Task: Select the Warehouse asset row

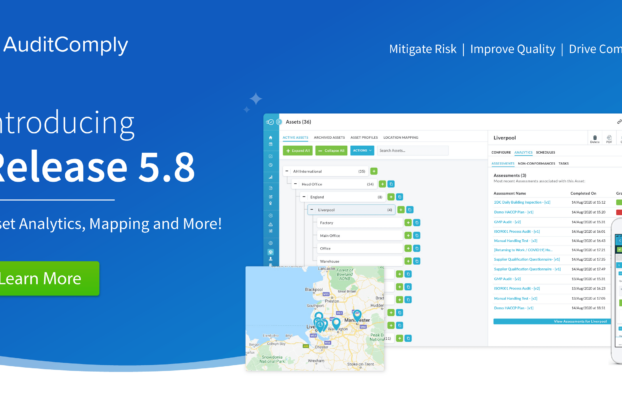Action: click(x=359, y=261)
